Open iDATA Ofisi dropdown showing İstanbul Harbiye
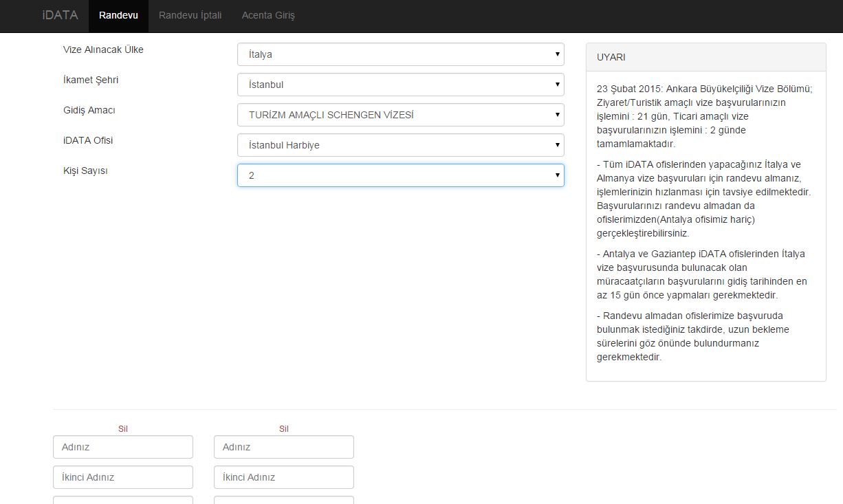The width and height of the screenshot is (843, 504). coord(401,145)
